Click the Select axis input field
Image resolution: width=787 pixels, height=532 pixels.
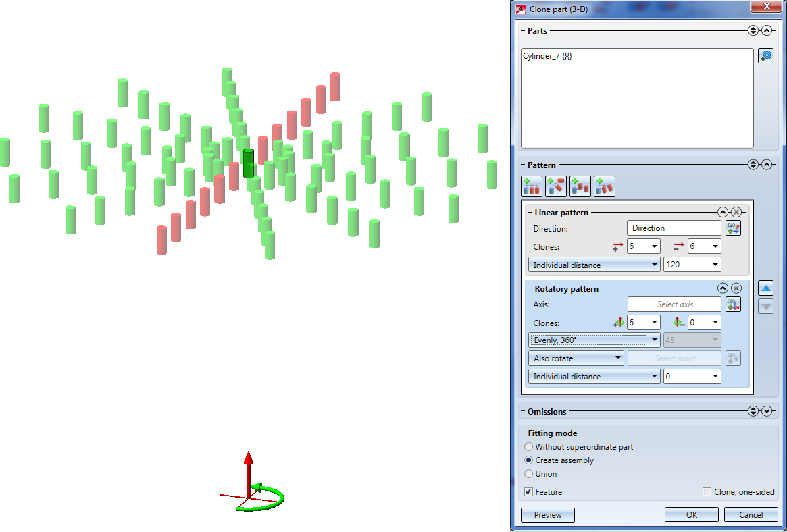click(x=674, y=304)
